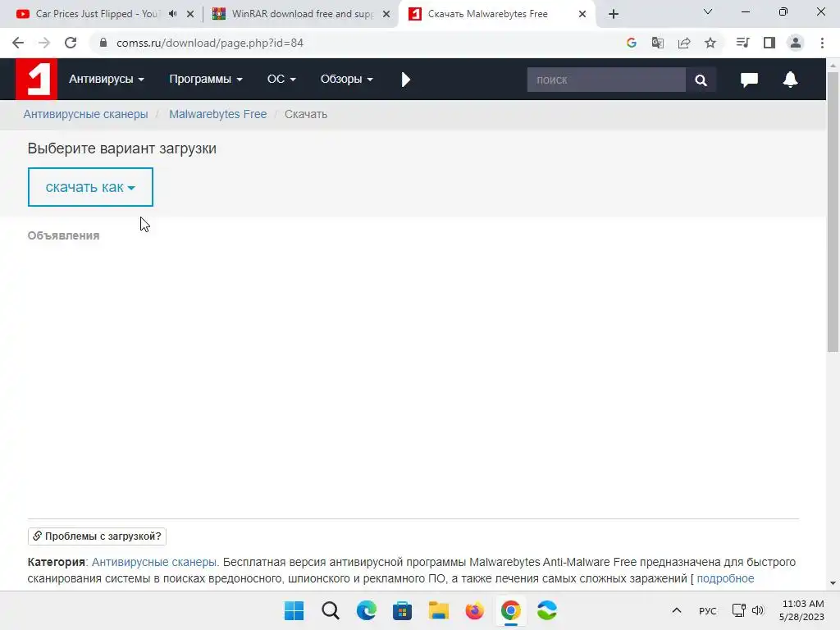Open the tab search chevron
Screen dimensions: 840x630
708,11
